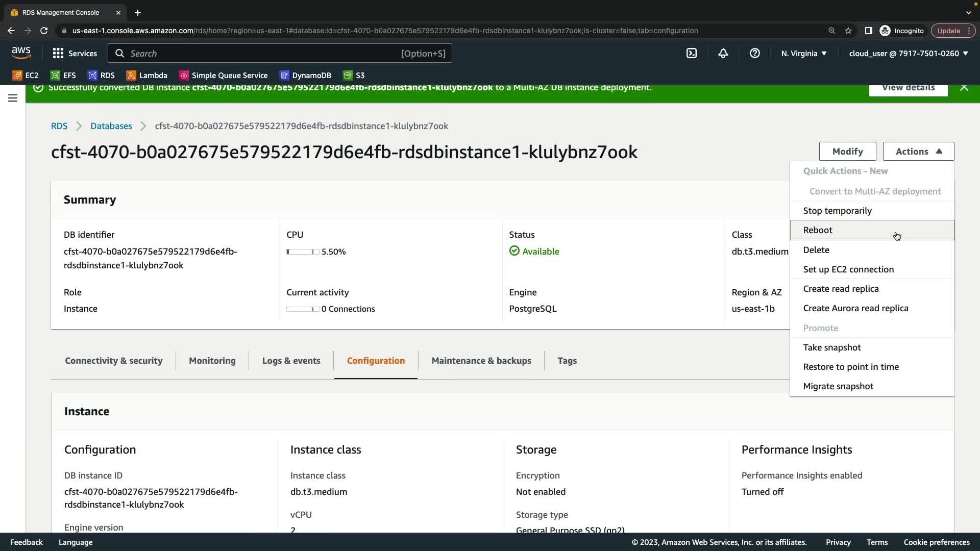The height and width of the screenshot is (551, 980).
Task: Open the Services grid menu
Action: click(x=75, y=53)
